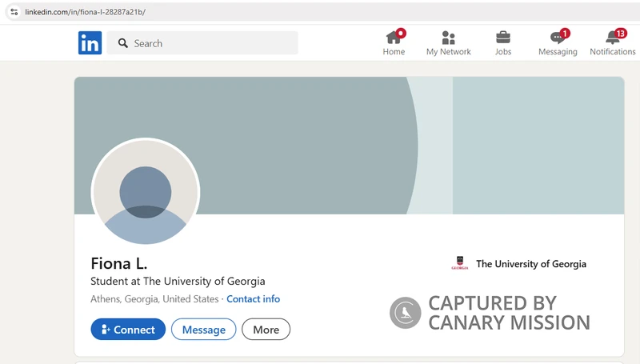Connect with Fiona L.
The image size is (640, 364).
click(x=128, y=330)
